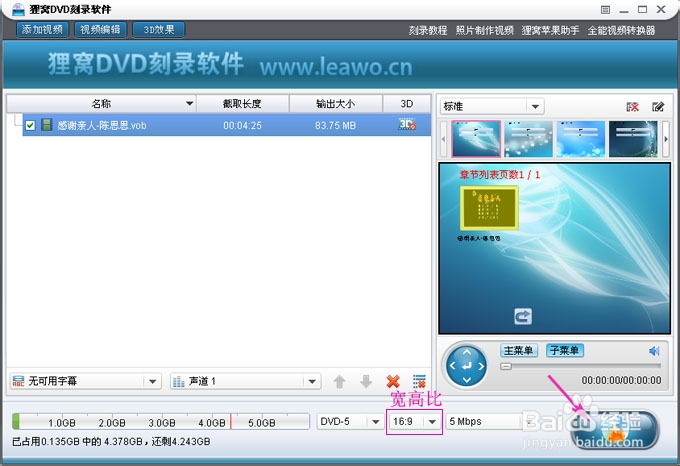The image size is (680, 466).
Task: Show previous templates with left arrow
Action: point(443,139)
